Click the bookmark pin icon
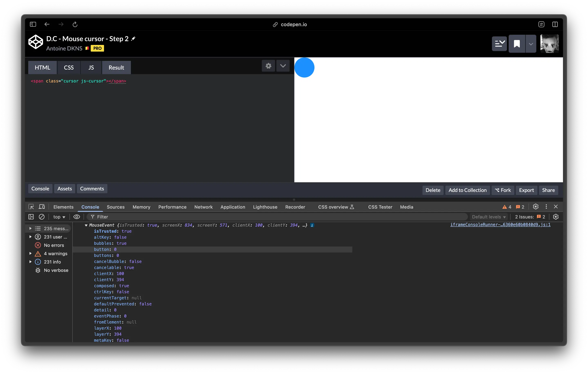Screen dimensions: 588x374 pyautogui.click(x=517, y=44)
